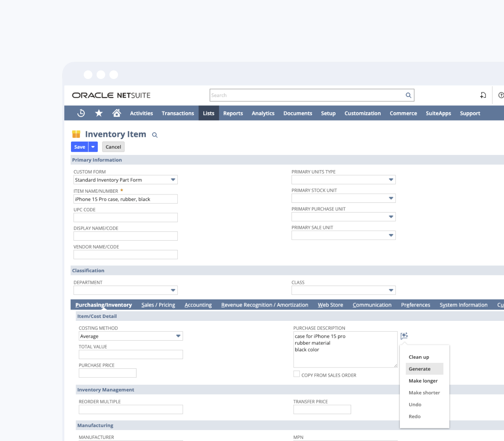The height and width of the screenshot is (441, 504).
Task: Click the Item Name/Number field
Action: point(126,199)
